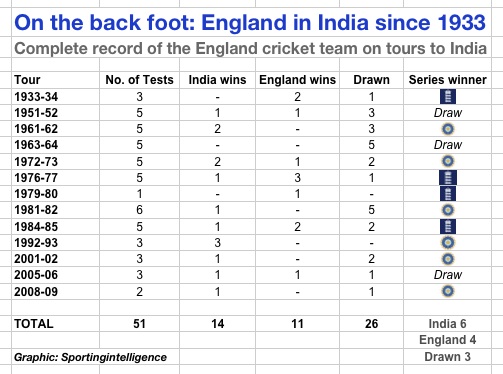
Task: Click the India crest for the 2008-09 tour
Action: coord(448,291)
